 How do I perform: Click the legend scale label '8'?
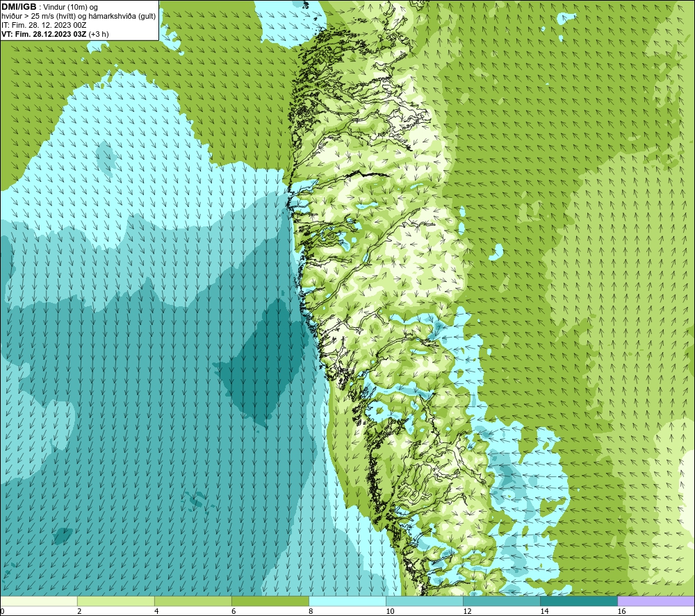tap(311, 611)
